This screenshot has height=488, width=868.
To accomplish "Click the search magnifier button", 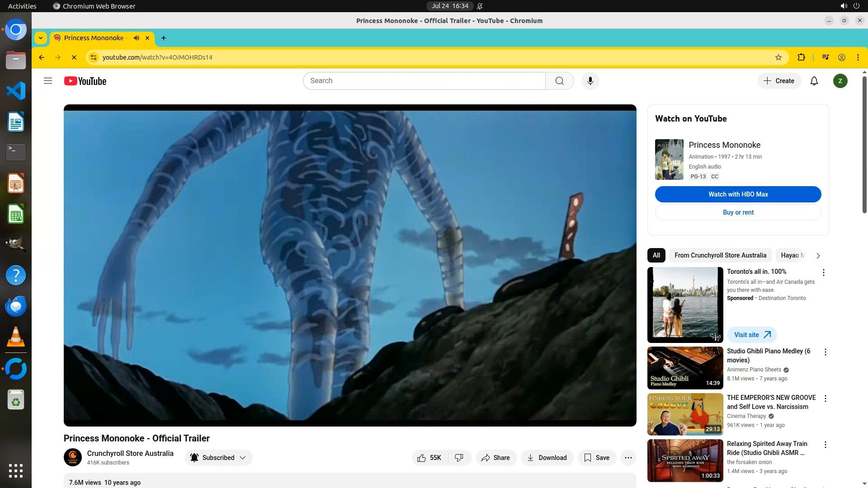I will click(x=560, y=81).
